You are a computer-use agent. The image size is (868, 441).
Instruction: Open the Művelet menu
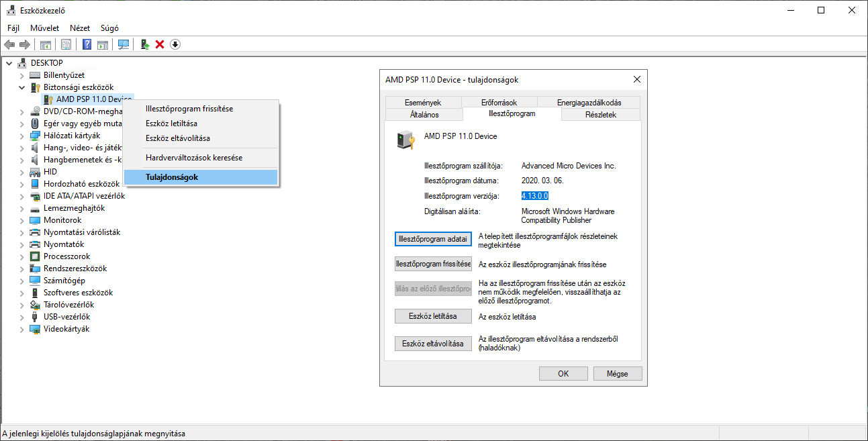point(45,28)
